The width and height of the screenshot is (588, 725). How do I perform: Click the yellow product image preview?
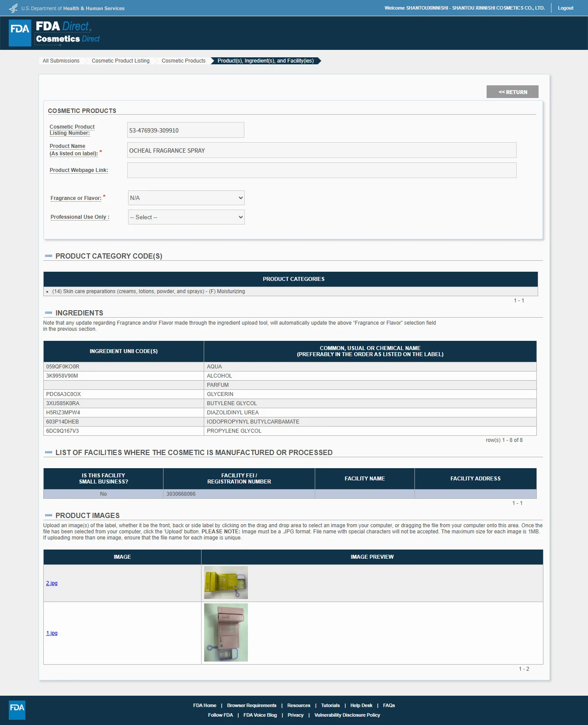pos(226,583)
